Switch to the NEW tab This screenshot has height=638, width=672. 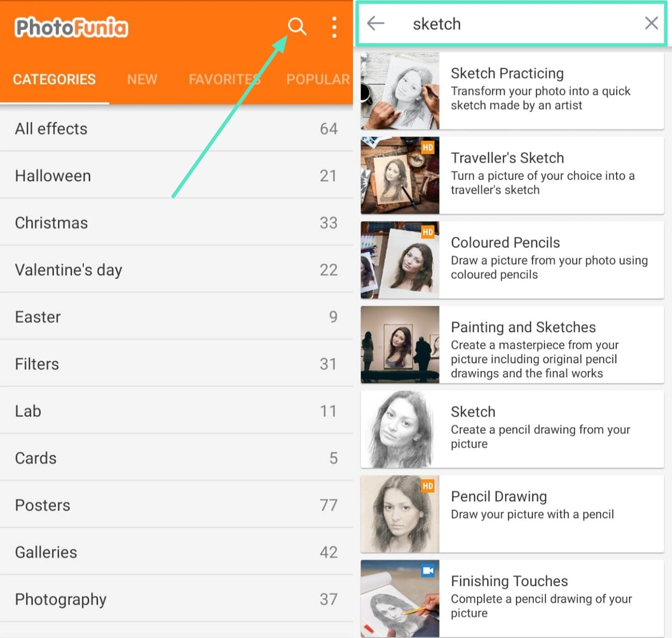[x=142, y=79]
